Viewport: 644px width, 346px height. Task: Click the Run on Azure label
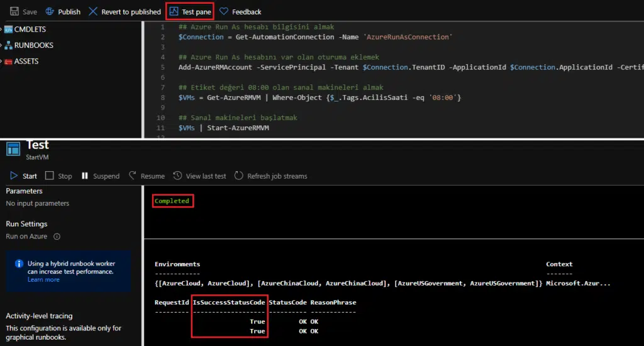[x=26, y=237]
